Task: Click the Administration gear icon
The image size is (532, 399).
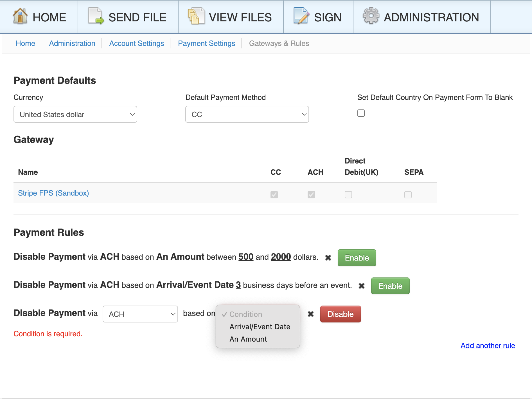Action: (371, 16)
